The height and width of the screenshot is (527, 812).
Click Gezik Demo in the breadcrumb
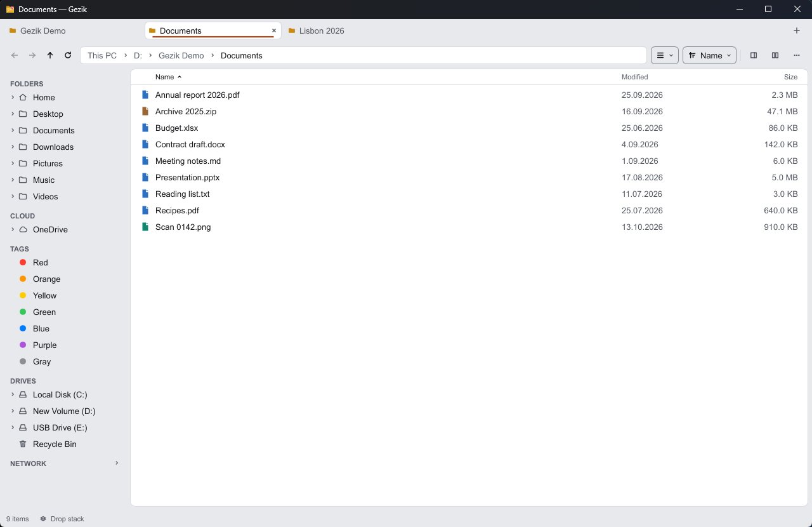181,55
